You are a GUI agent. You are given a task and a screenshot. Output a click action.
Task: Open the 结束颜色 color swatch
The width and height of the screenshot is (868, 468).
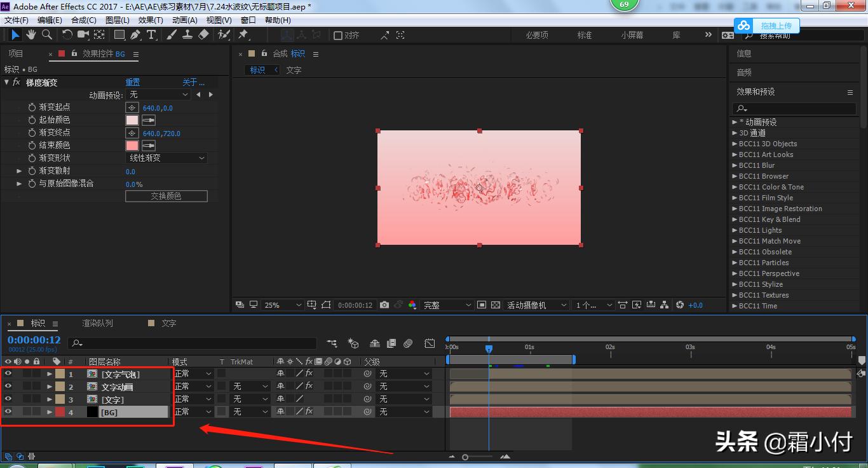pyautogui.click(x=132, y=146)
